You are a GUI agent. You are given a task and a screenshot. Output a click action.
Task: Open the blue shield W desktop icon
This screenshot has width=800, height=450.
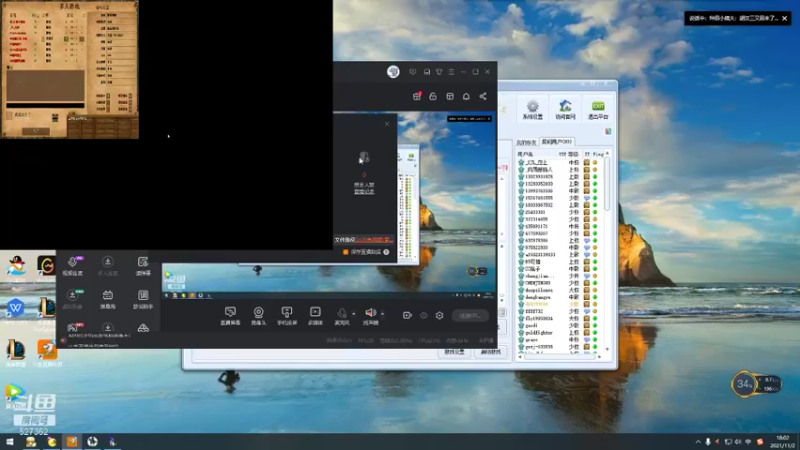point(15,309)
